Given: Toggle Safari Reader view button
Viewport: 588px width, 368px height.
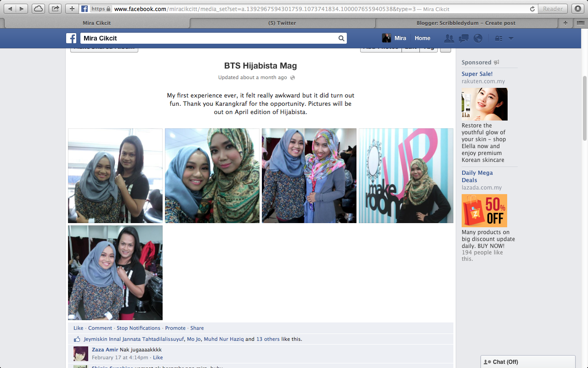Looking at the screenshot, I should click(553, 9).
